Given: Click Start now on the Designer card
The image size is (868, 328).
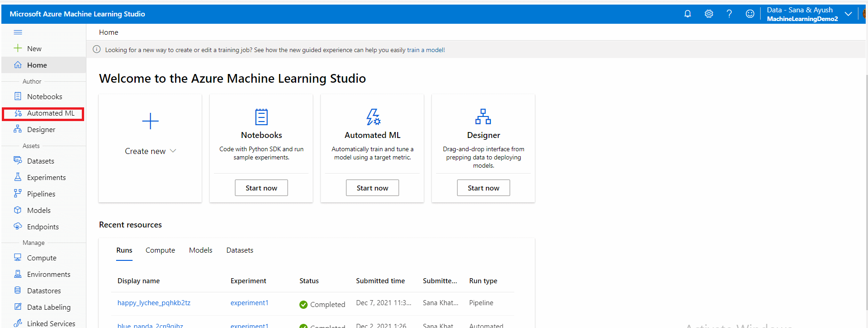Looking at the screenshot, I should click(484, 188).
